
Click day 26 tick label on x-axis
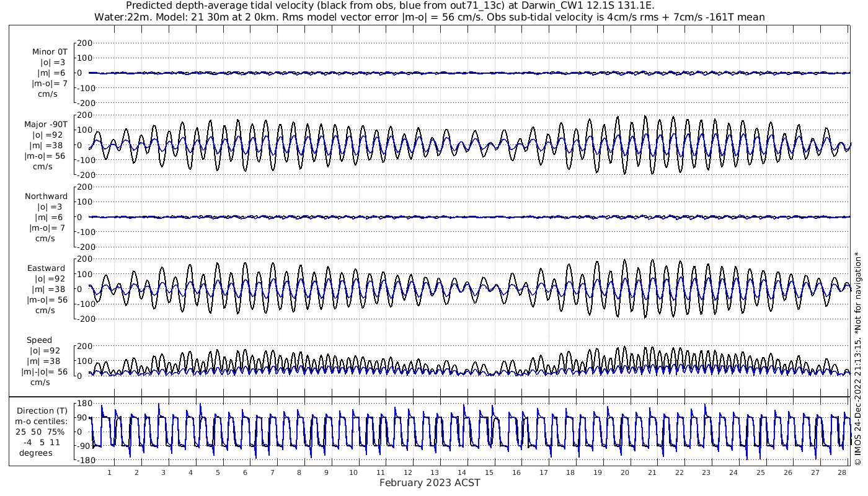(x=787, y=472)
